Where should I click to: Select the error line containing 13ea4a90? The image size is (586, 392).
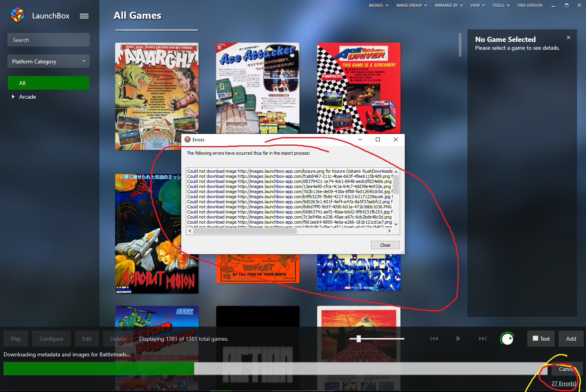[x=290, y=186]
